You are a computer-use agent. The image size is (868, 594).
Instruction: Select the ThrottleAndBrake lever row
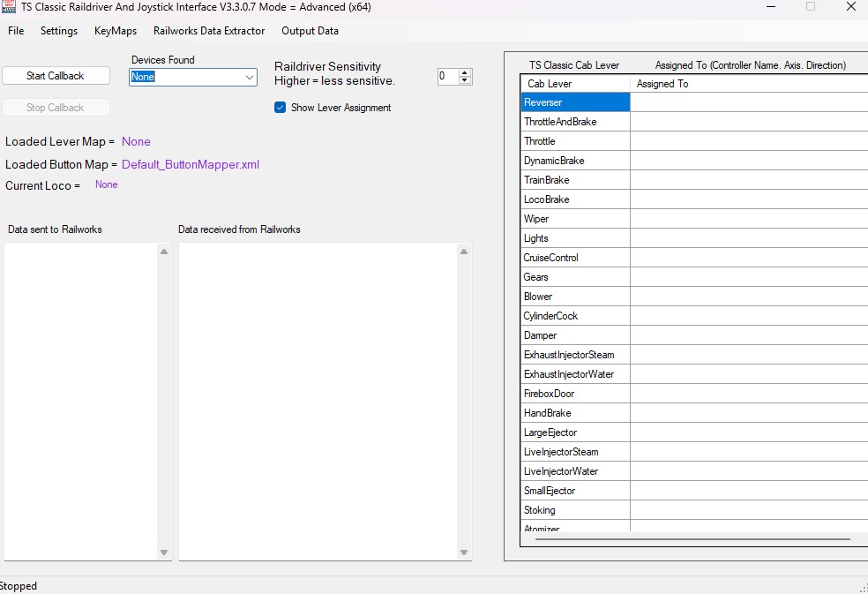575,122
